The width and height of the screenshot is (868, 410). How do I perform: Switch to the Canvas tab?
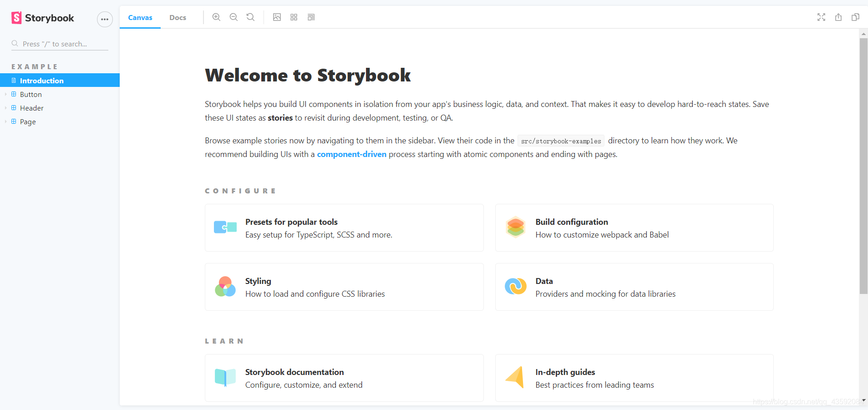point(140,17)
